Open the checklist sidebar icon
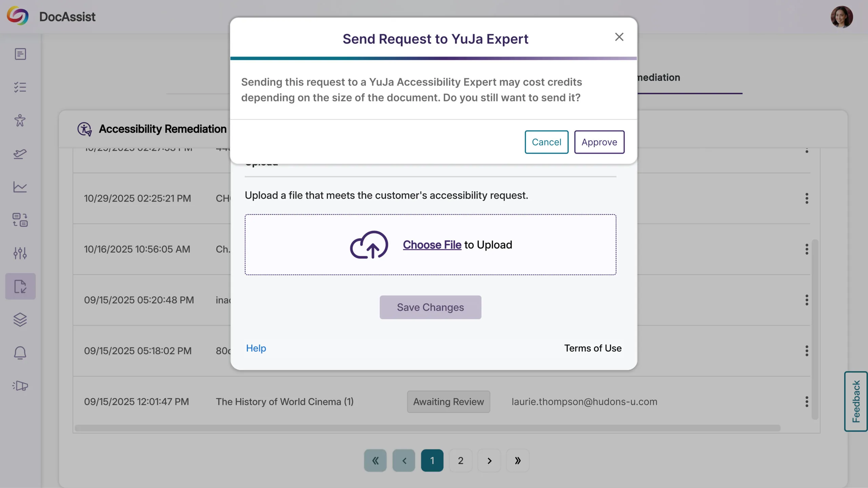The image size is (868, 488). [x=20, y=87]
